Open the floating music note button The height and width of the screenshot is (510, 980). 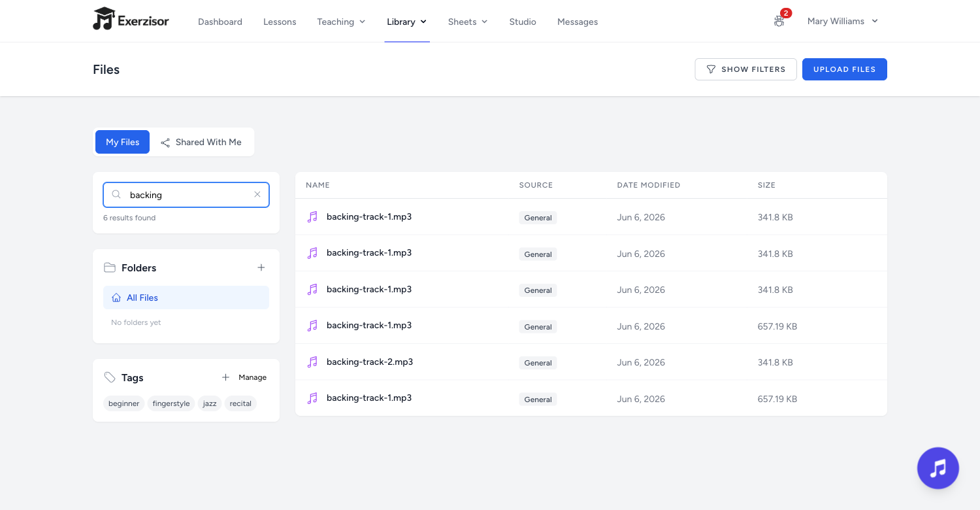click(938, 468)
